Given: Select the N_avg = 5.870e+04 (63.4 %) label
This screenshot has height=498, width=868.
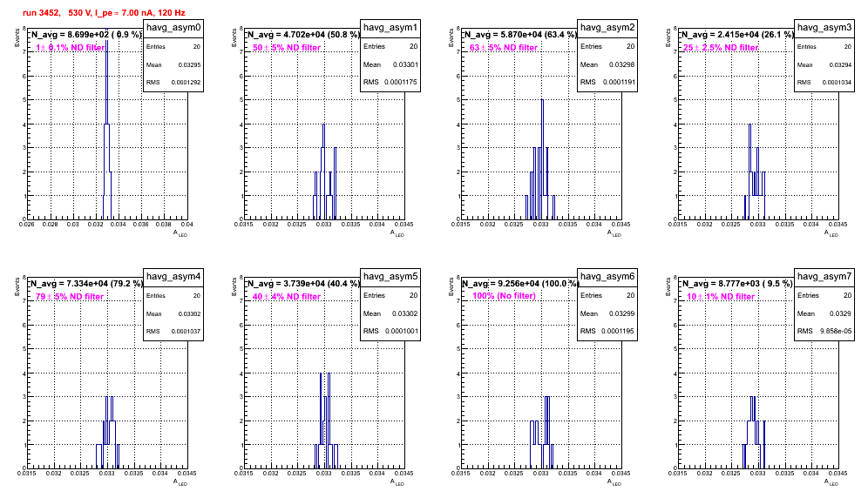Looking at the screenshot, I should pyautogui.click(x=520, y=34).
